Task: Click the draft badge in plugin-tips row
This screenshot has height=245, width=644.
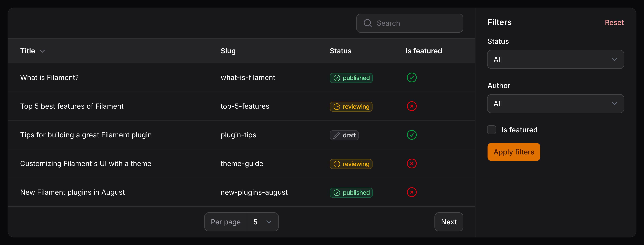Action: (x=344, y=135)
